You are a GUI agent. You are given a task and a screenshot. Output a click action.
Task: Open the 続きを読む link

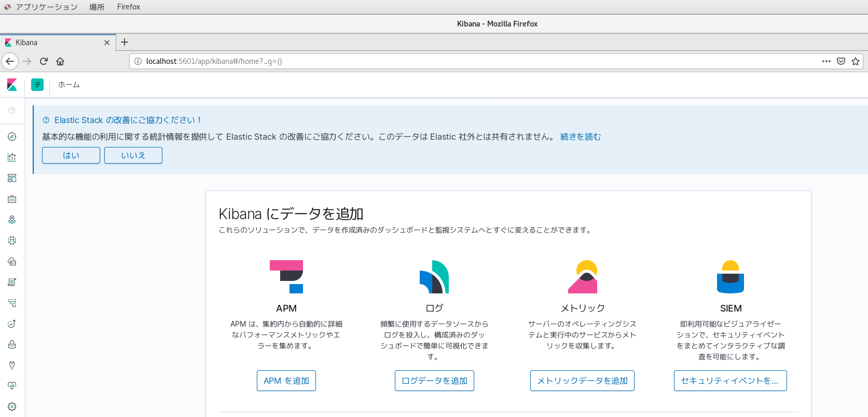pyautogui.click(x=581, y=137)
